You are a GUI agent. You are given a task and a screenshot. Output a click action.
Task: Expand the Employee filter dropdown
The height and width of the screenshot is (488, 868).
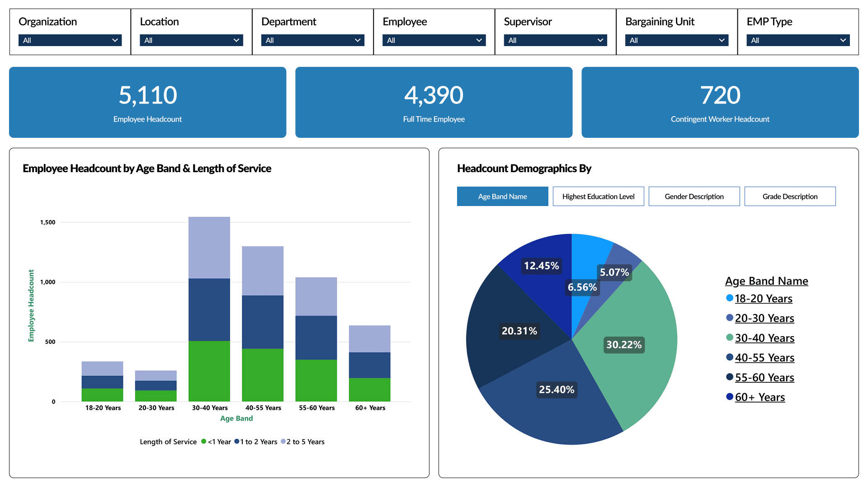(434, 40)
